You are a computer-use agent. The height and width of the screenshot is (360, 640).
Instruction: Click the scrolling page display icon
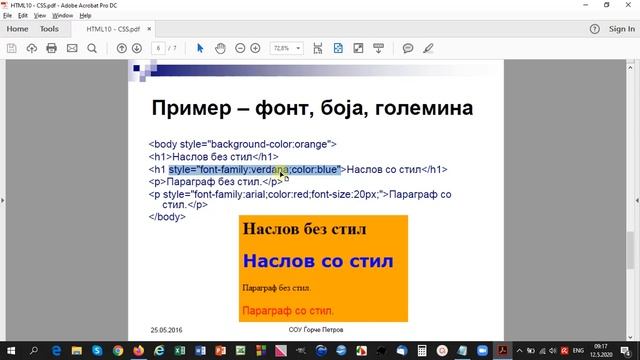tap(318, 48)
